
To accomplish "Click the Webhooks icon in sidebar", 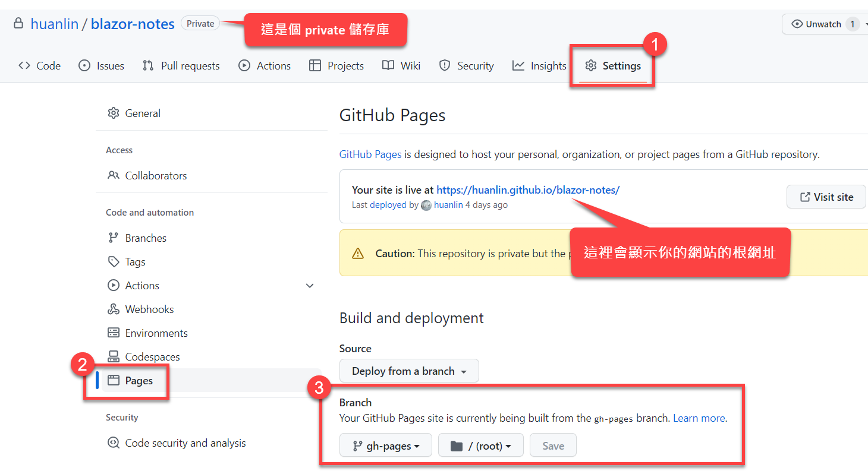I will pyautogui.click(x=114, y=309).
